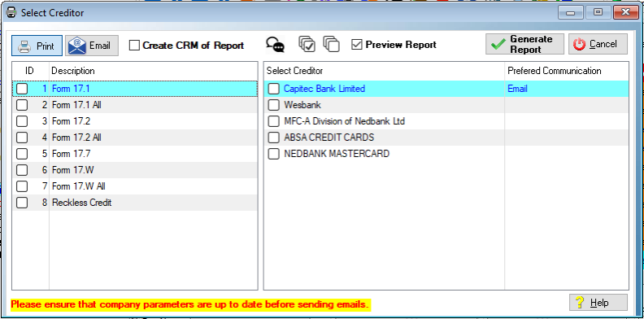The height and width of the screenshot is (319, 644).
Task: Tick the Reckless Credit checkbox
Action: point(22,203)
